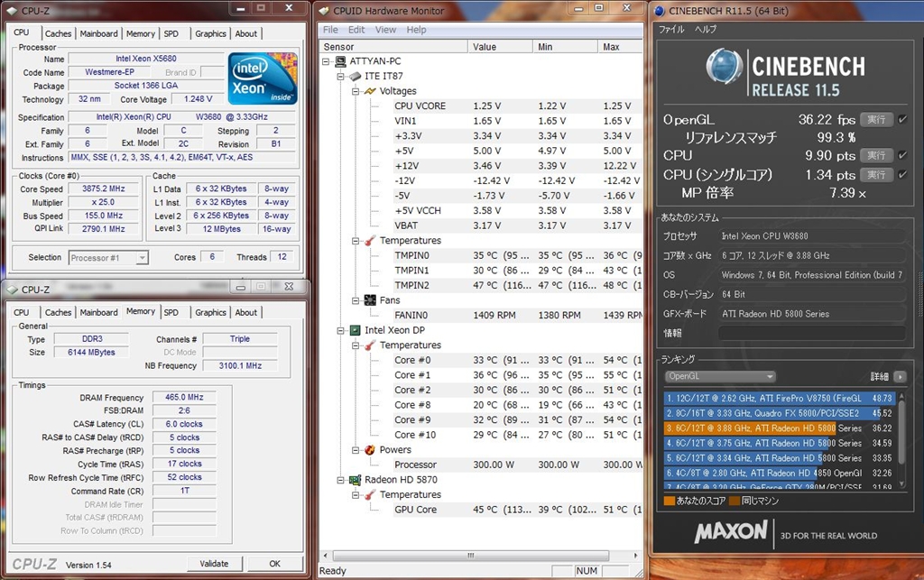The width and height of the screenshot is (924, 580).
Task: Click the Powers flame icon
Action: tap(370, 450)
